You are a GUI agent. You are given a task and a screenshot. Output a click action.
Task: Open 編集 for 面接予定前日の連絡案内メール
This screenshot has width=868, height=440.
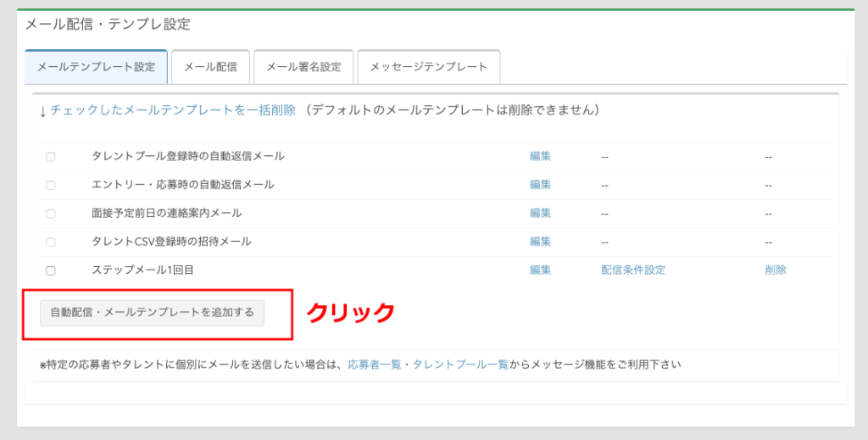click(540, 214)
